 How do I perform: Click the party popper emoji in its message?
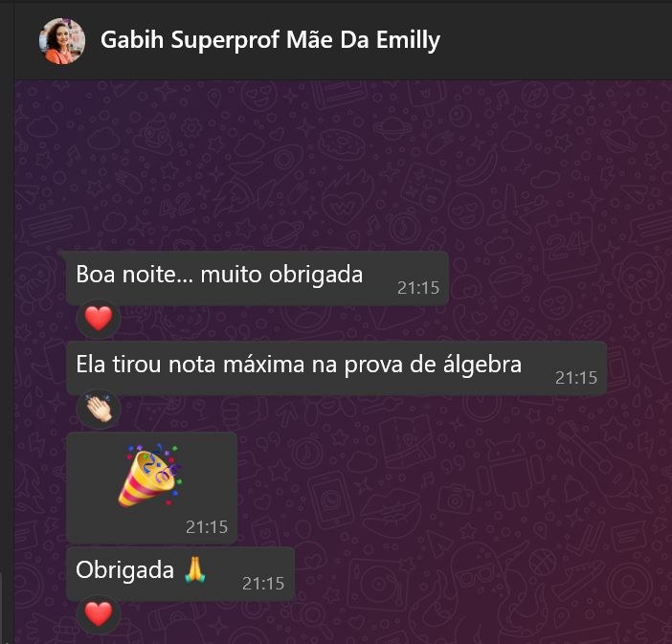[x=150, y=476]
